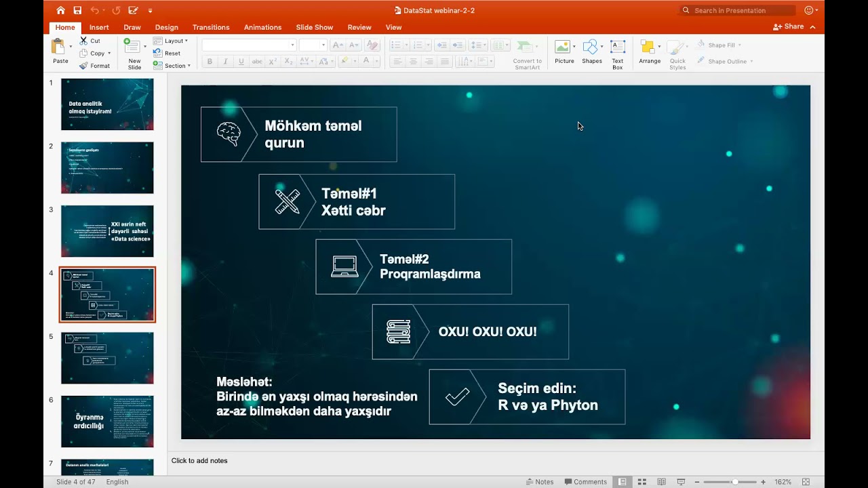868x488 pixels.
Task: Clear all text formatting
Action: (372, 45)
